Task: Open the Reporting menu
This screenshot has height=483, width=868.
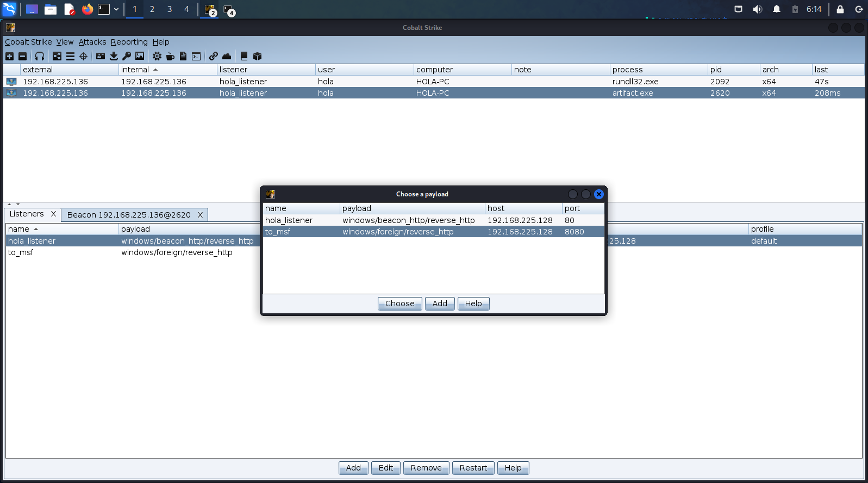Action: point(129,42)
